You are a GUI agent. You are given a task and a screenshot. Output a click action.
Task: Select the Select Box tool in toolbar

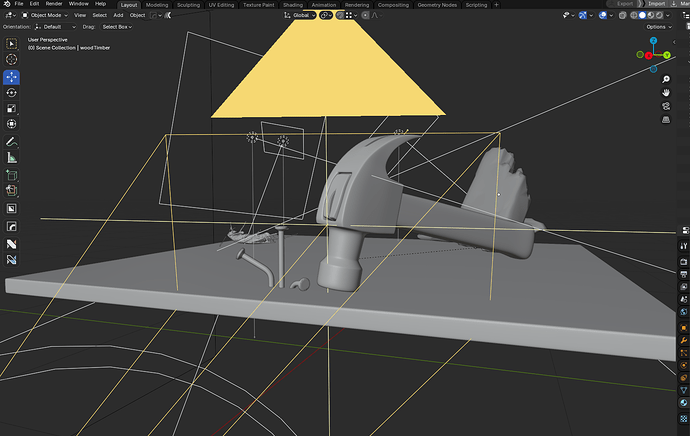tap(11, 44)
